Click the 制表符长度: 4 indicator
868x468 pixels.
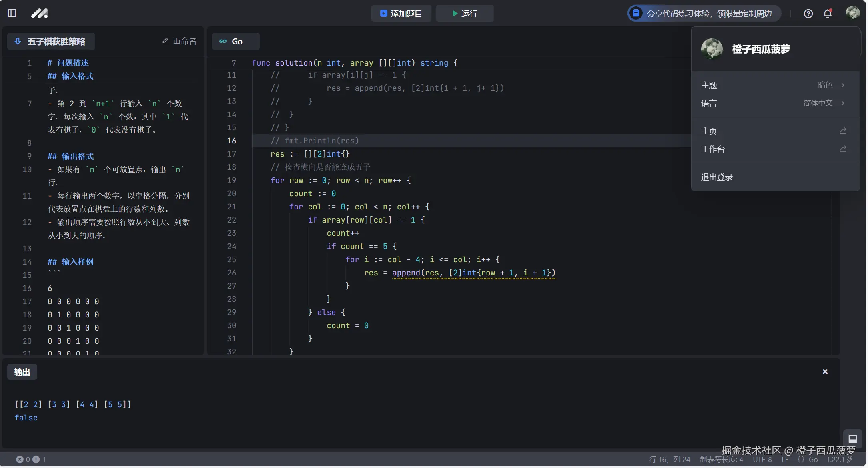(x=721, y=460)
